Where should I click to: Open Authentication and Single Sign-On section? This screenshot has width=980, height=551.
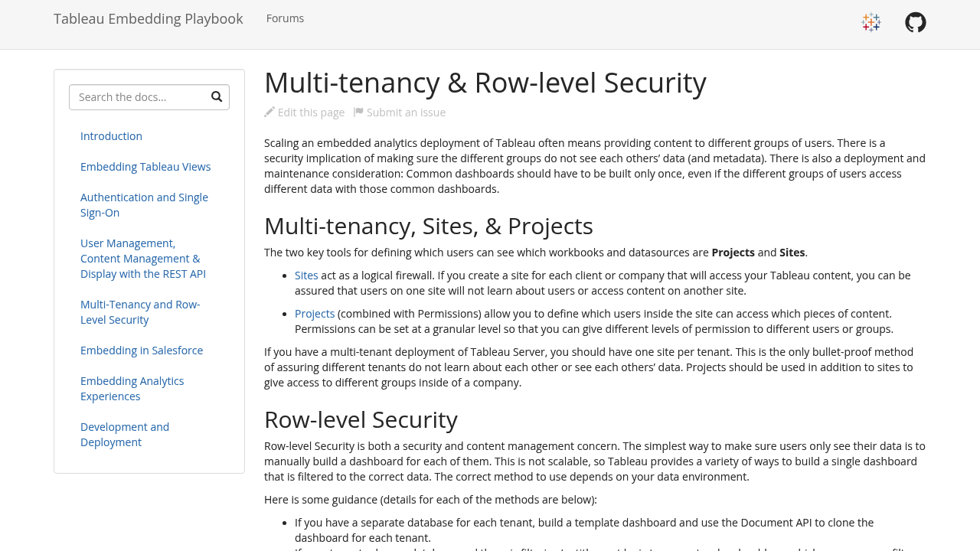tap(144, 205)
